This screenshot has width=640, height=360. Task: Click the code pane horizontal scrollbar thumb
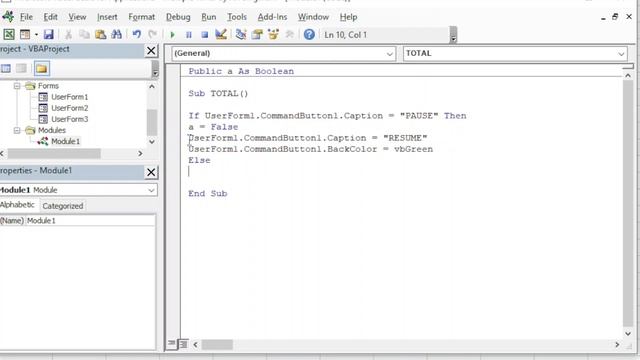pyautogui.click(x=217, y=344)
